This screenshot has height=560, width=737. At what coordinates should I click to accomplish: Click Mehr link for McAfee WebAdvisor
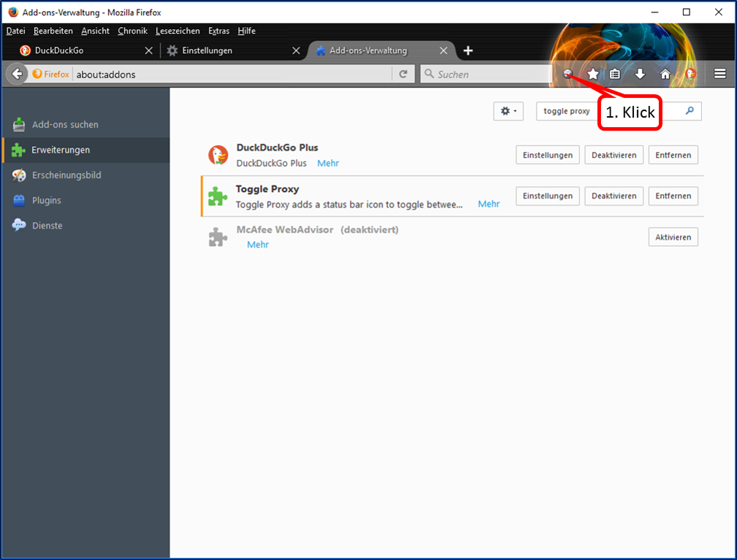click(258, 245)
